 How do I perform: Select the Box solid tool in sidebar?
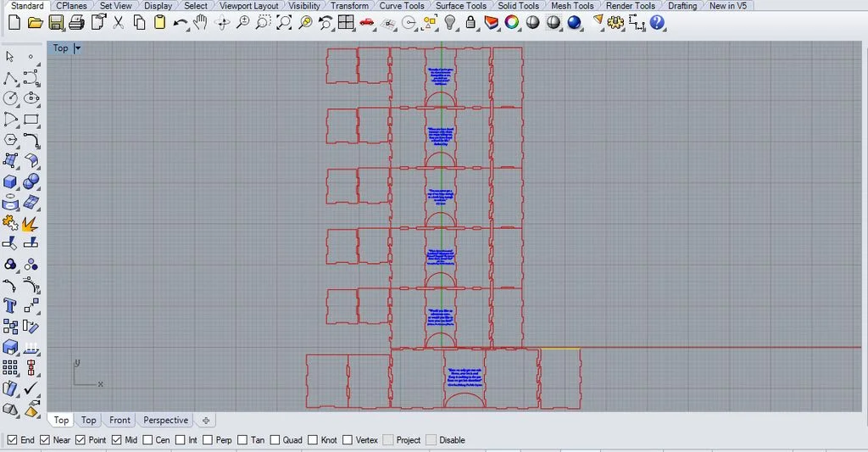coord(10,181)
